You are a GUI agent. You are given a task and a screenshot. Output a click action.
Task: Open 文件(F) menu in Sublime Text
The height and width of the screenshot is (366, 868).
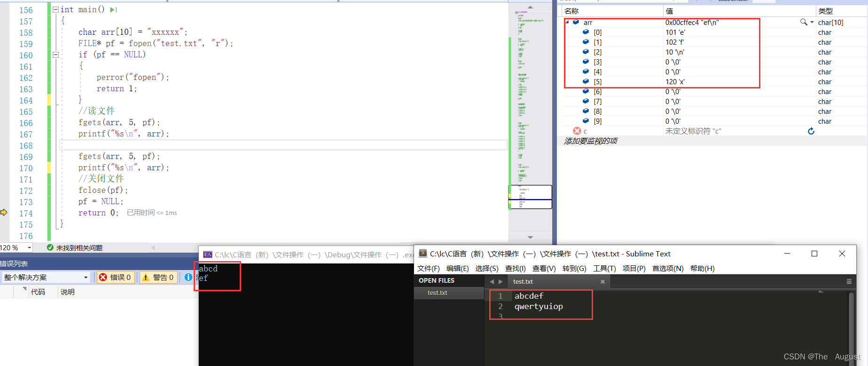coord(428,268)
